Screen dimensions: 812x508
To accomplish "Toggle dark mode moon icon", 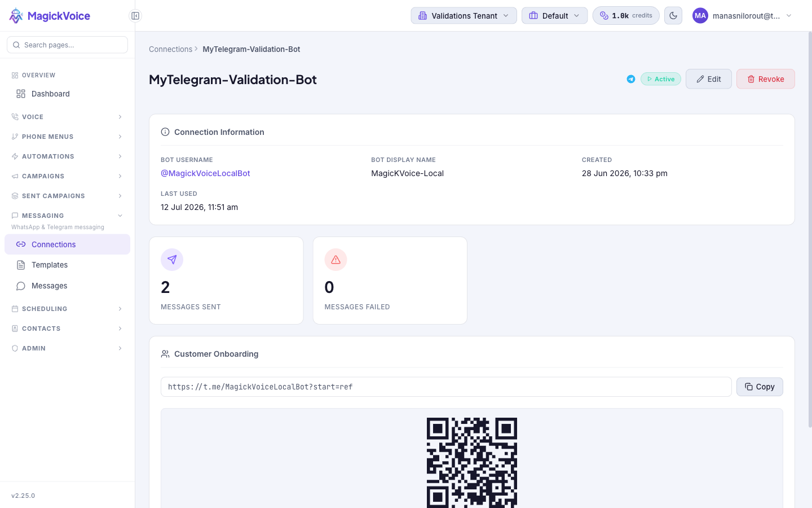I will click(x=673, y=16).
